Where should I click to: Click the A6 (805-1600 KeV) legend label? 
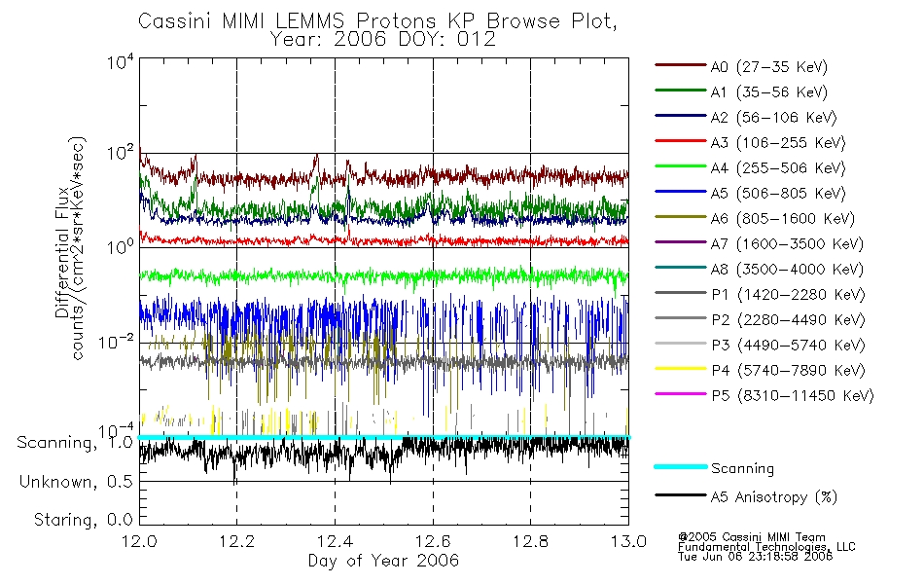click(783, 219)
